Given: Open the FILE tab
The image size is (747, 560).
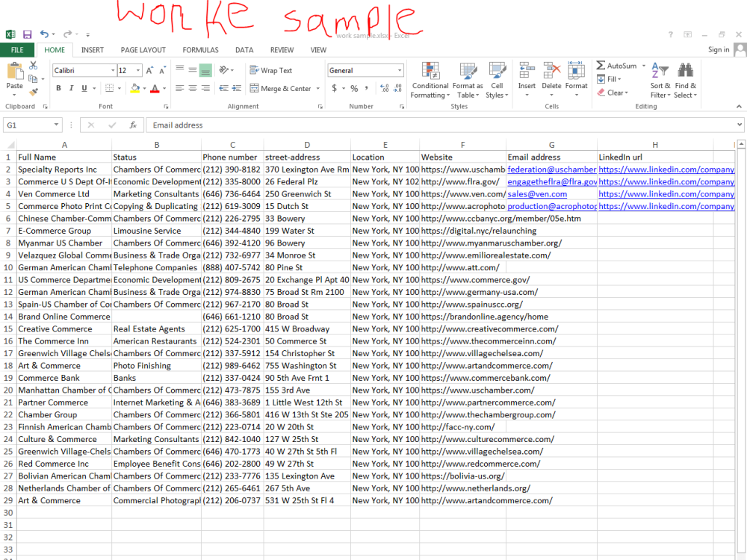Looking at the screenshot, I should point(17,49).
